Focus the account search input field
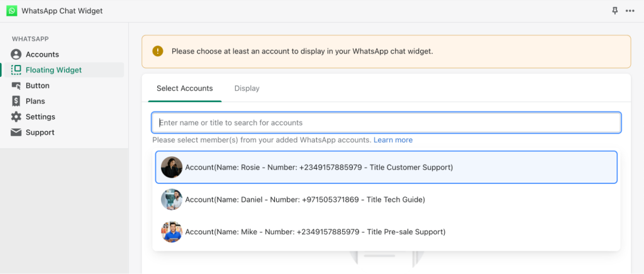 click(386, 123)
